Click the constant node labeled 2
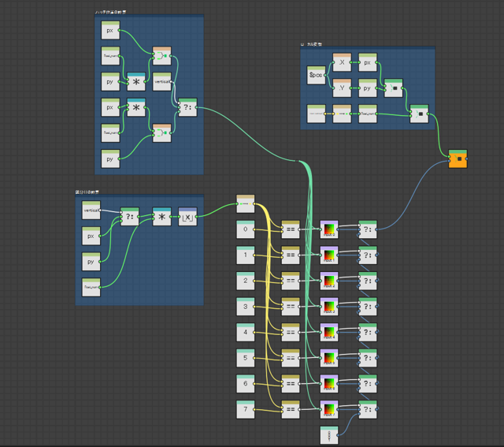This screenshot has height=447, width=504. (x=245, y=281)
